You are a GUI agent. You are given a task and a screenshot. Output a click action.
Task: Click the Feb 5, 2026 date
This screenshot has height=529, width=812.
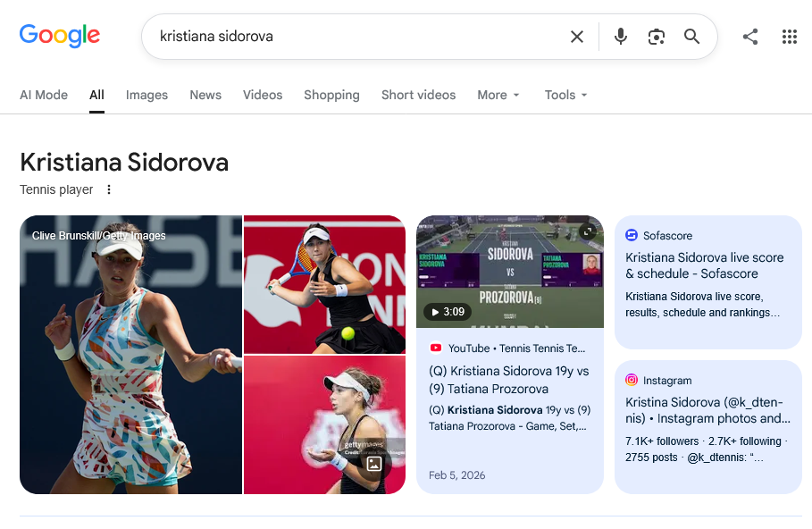456,475
